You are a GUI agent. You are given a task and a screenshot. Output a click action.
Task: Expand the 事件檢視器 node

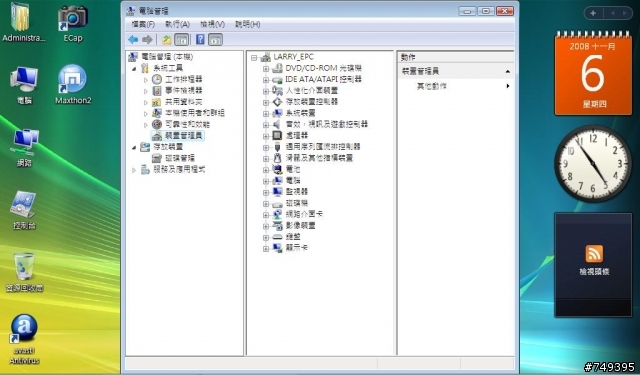[145, 91]
